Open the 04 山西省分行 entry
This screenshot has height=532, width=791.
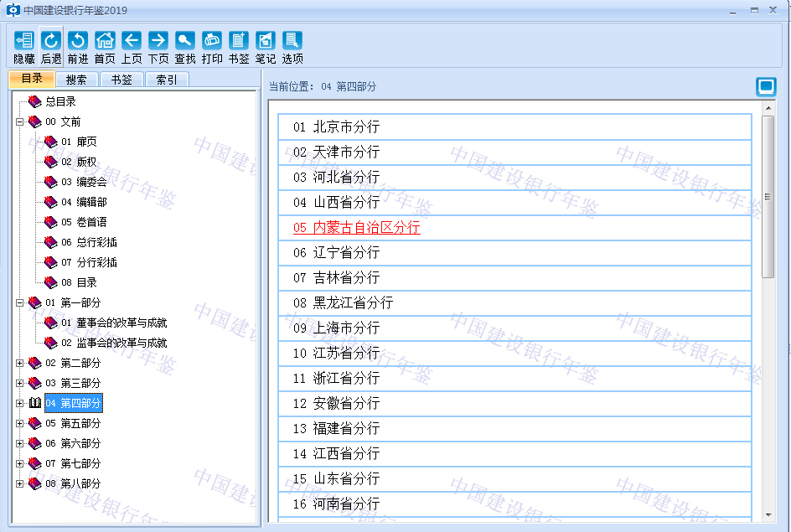(x=514, y=203)
